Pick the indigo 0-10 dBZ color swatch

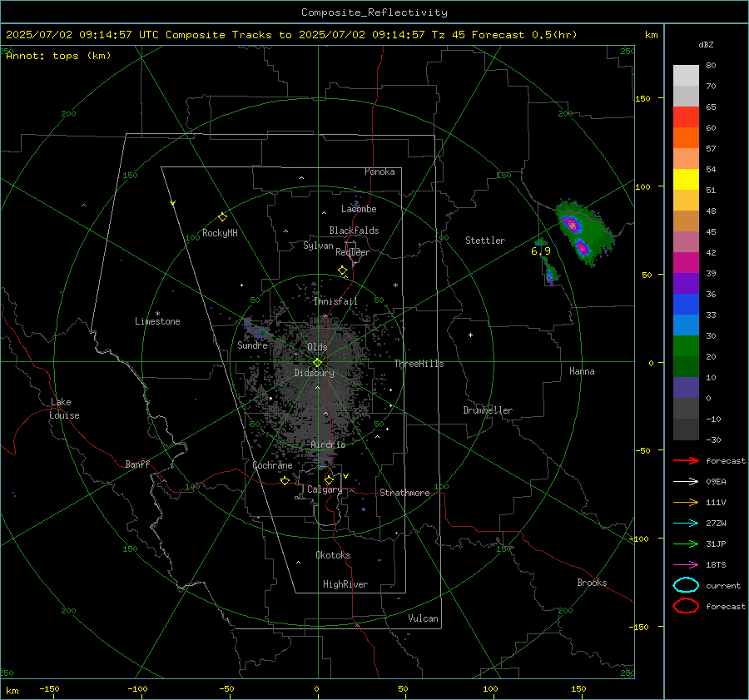pyautogui.click(x=686, y=387)
